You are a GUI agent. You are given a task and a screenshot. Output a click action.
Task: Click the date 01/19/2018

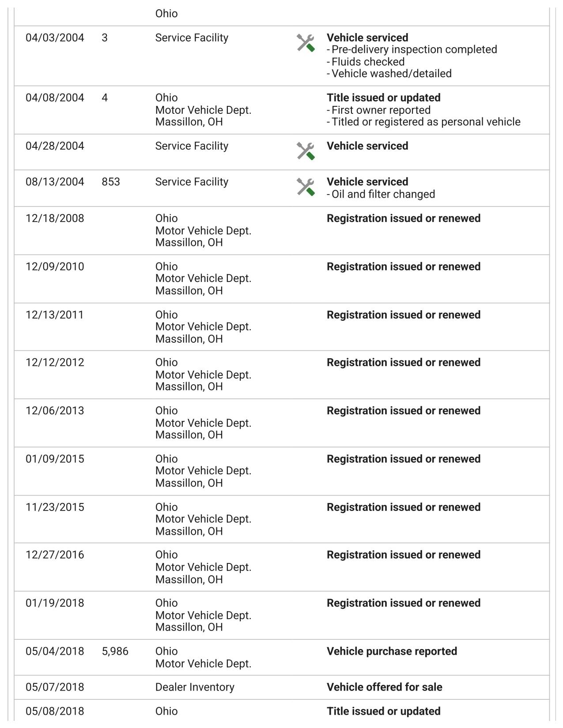[55, 603]
